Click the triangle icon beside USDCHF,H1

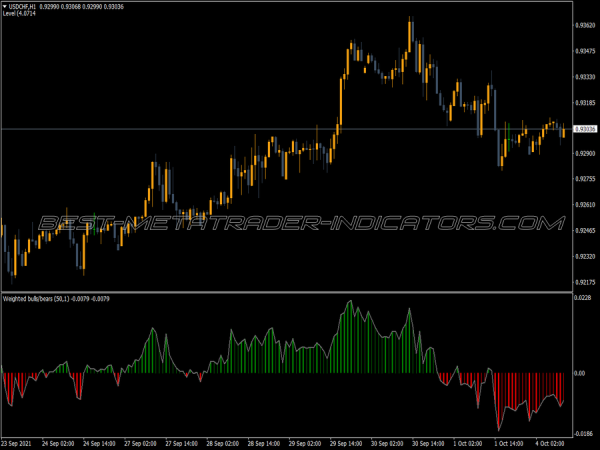[5, 7]
